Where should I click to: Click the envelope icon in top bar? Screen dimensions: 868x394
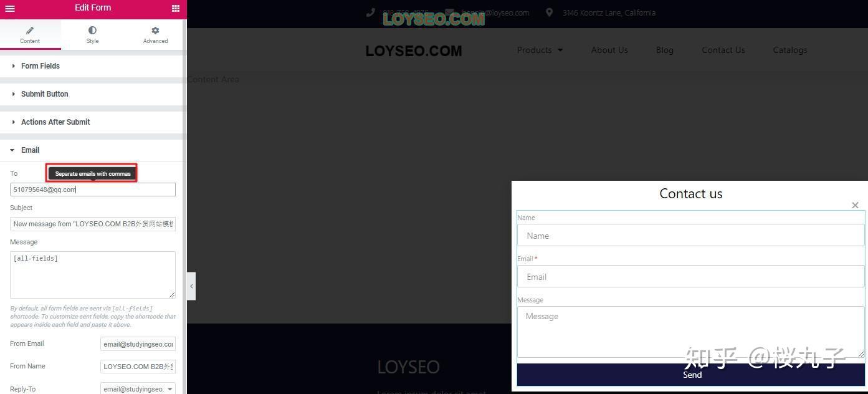click(449, 12)
